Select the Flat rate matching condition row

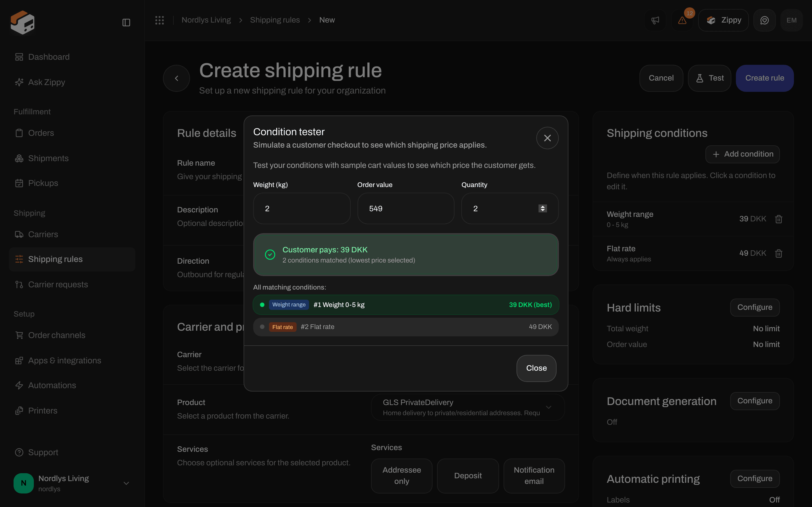tap(406, 327)
